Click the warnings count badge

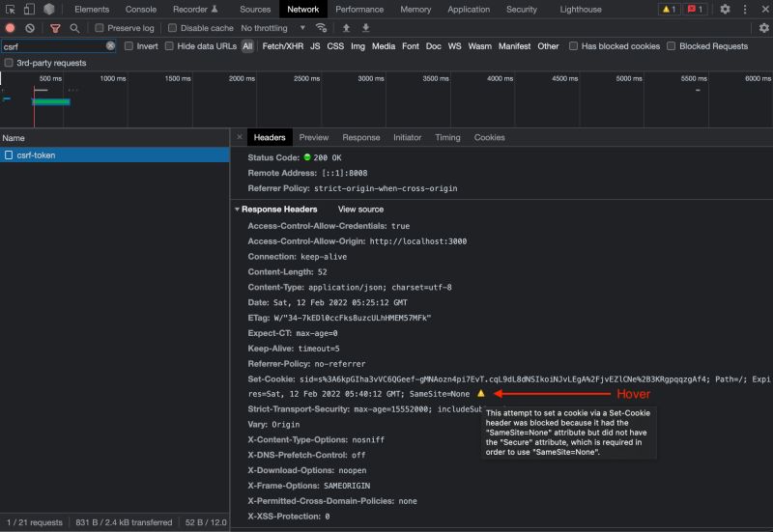669,9
